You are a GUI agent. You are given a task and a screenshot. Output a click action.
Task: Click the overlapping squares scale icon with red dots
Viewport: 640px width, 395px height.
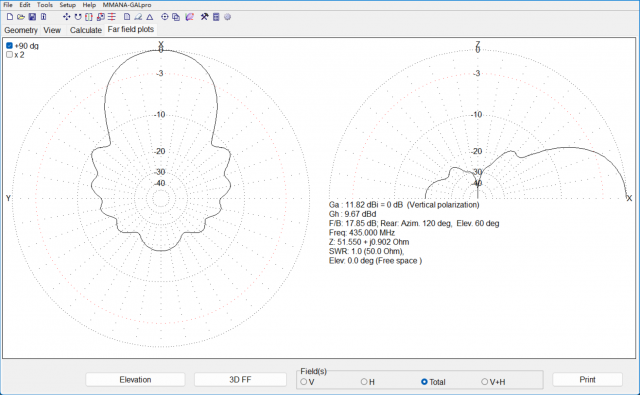click(100, 17)
